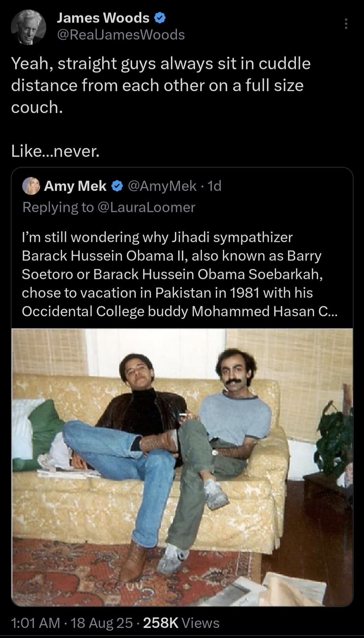The width and height of the screenshot is (364, 638).
Task: Click the James Woods display name
Action: click(x=103, y=18)
